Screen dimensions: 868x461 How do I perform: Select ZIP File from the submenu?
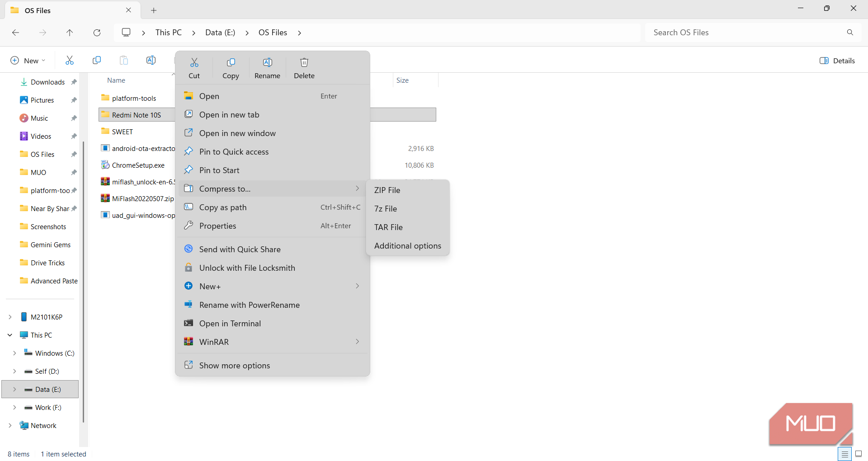coord(407,190)
